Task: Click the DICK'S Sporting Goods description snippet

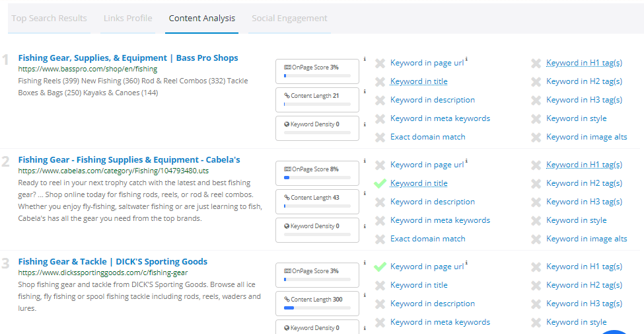Action: tap(139, 296)
